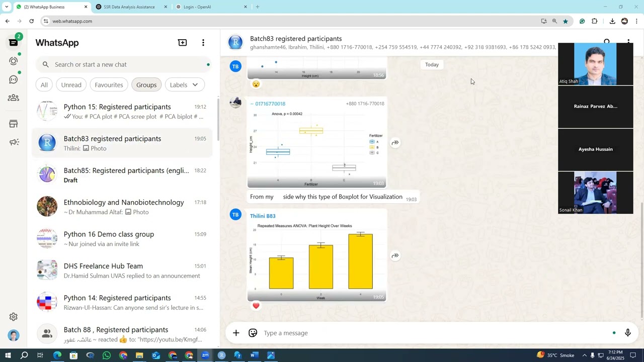
Task: Switch to WhatsApp Business tab
Action: click(x=51, y=7)
